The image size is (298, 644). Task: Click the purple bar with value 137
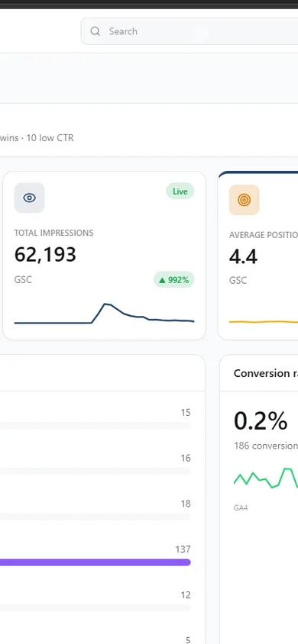tap(96, 562)
